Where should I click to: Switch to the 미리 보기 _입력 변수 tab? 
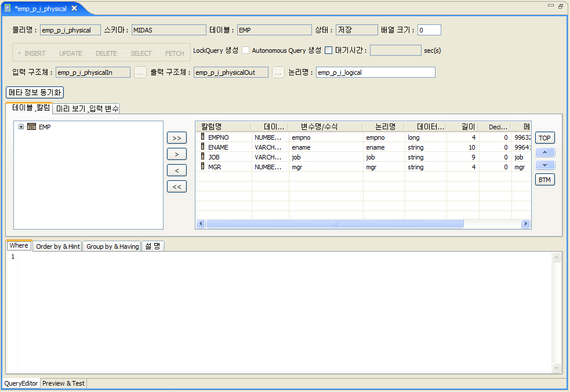(86, 108)
